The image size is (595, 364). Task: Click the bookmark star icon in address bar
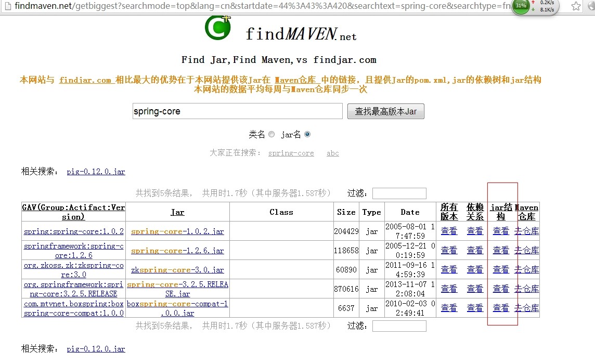[x=576, y=6]
